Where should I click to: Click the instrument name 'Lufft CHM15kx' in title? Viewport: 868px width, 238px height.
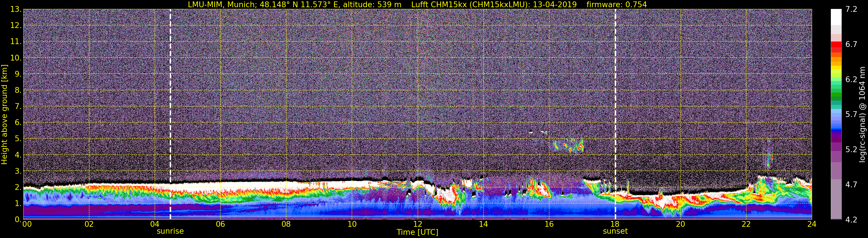click(x=439, y=4)
